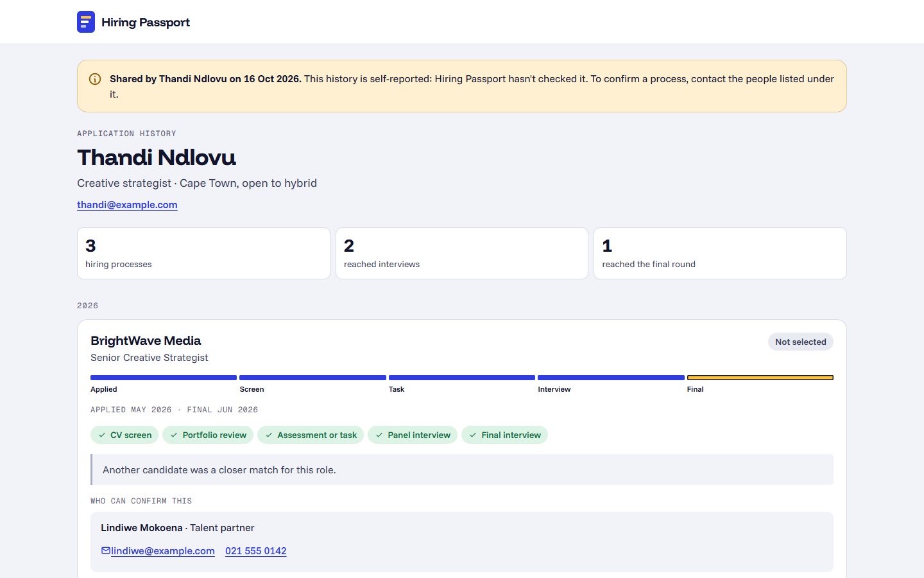924x578 pixels.
Task: Email Lindiwe via lindiwe@example.com link
Action: pos(163,551)
